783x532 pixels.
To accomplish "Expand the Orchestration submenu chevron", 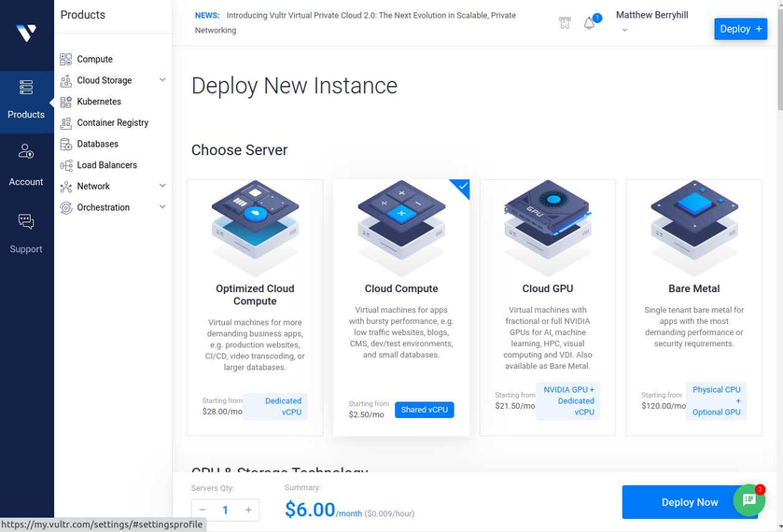I will coord(162,207).
